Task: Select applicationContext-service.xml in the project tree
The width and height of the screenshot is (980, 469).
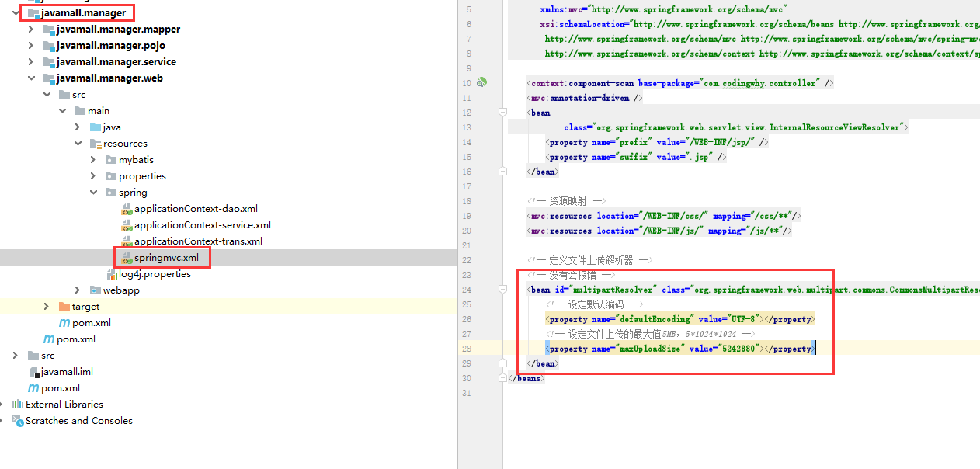Action: point(202,225)
